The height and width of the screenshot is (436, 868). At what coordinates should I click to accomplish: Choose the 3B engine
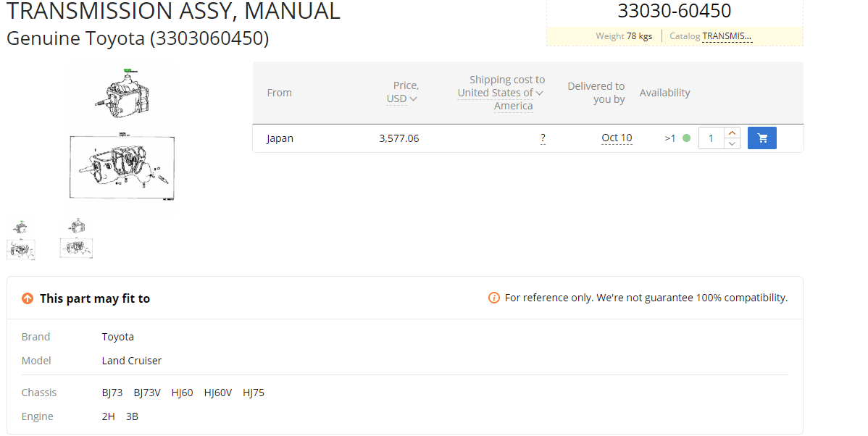point(132,416)
